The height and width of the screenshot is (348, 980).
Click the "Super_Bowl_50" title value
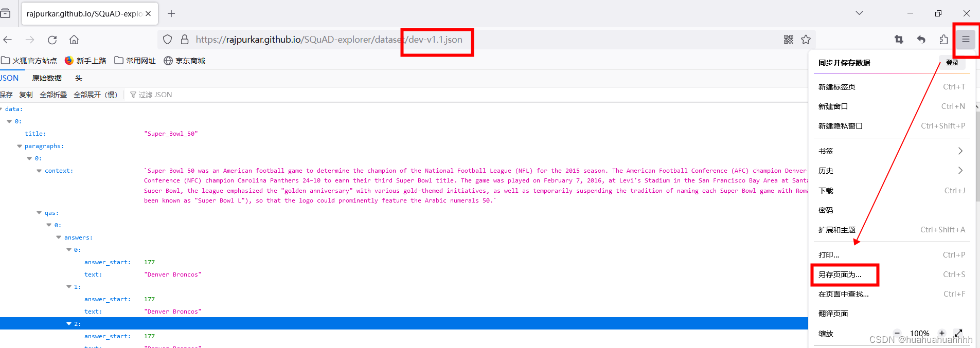(x=171, y=134)
